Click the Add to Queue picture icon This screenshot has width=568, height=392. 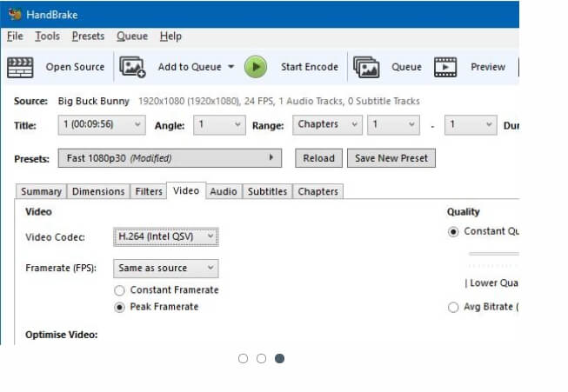[132, 67]
